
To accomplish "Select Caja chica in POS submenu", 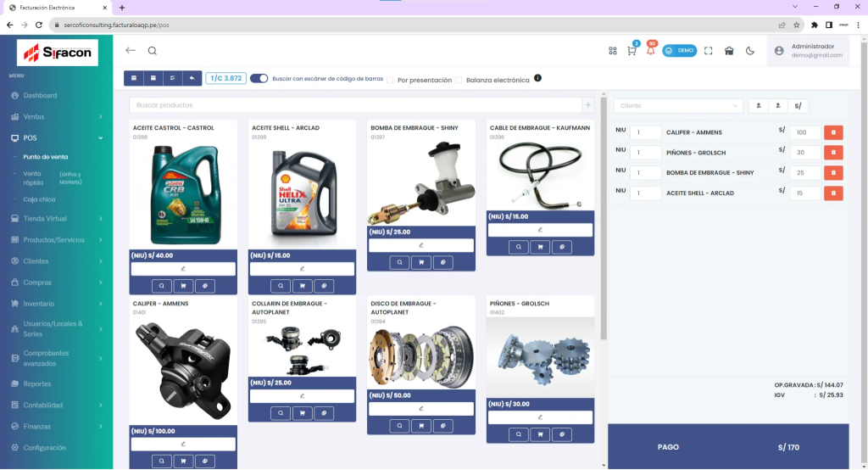I will click(x=39, y=199).
